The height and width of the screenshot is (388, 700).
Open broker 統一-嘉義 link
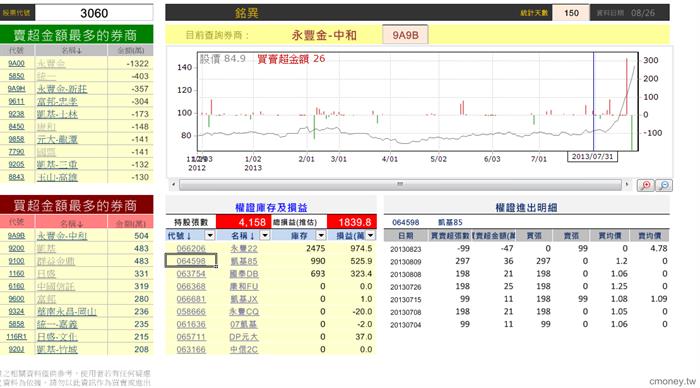57,324
